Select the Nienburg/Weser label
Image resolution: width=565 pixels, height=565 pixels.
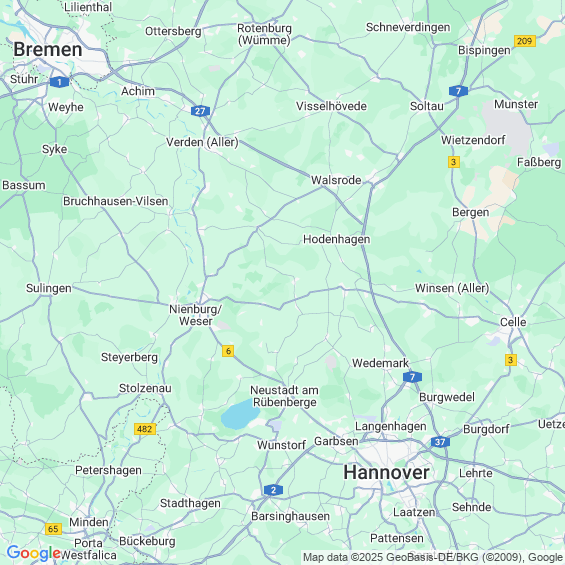point(196,315)
